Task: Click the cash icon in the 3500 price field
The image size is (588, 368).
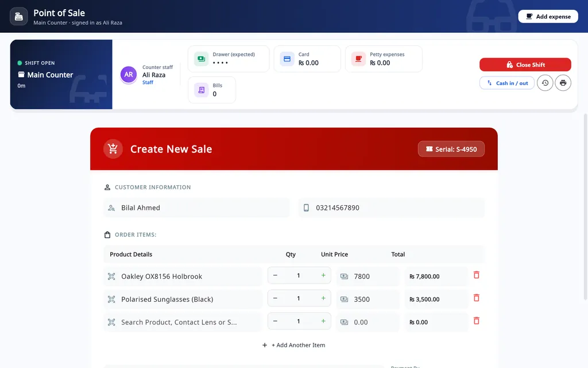Action: click(344, 299)
